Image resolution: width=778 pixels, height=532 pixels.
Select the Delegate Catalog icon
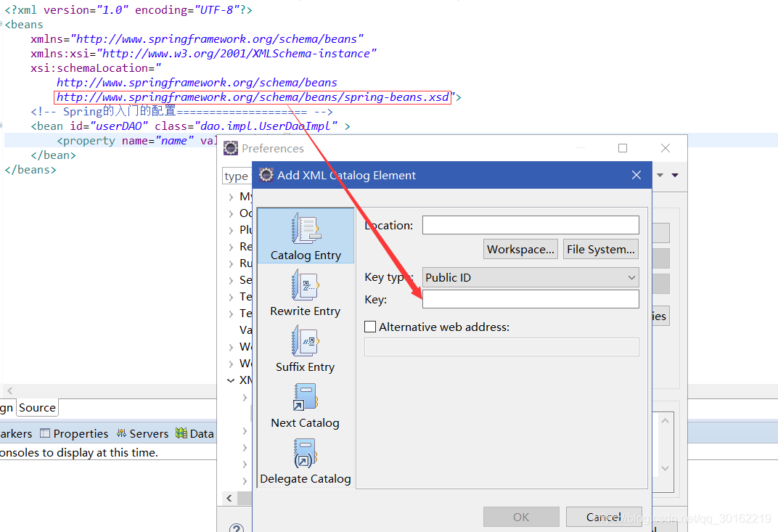pyautogui.click(x=306, y=453)
